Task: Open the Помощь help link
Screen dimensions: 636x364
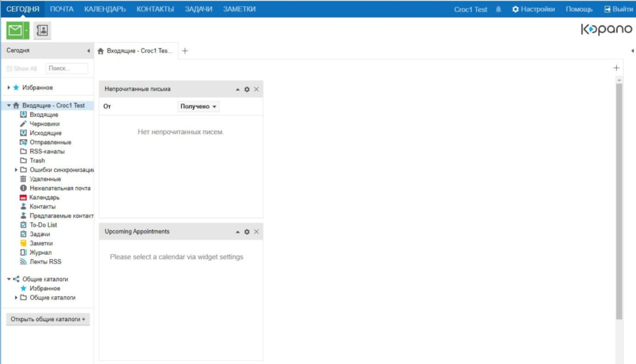Action: click(x=579, y=9)
